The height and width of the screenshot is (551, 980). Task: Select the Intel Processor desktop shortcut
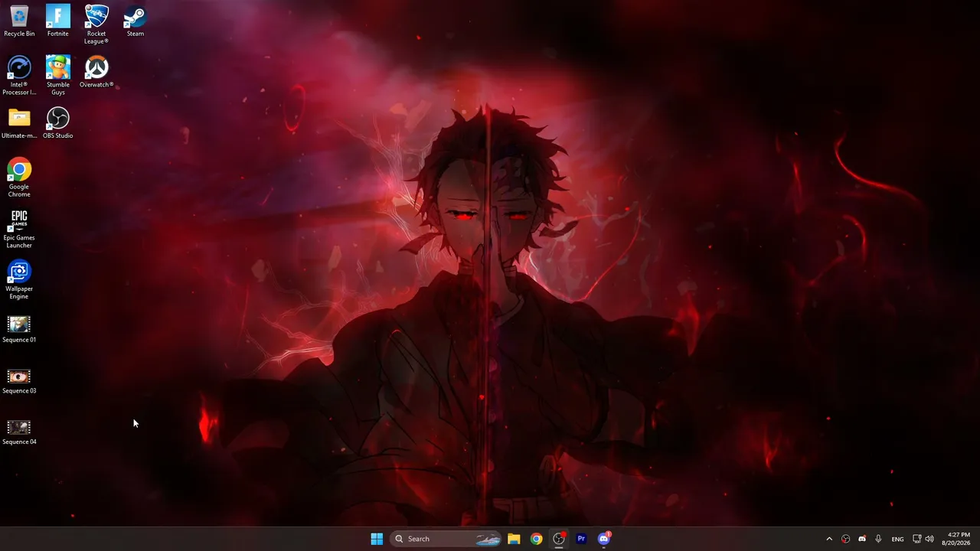(19, 76)
